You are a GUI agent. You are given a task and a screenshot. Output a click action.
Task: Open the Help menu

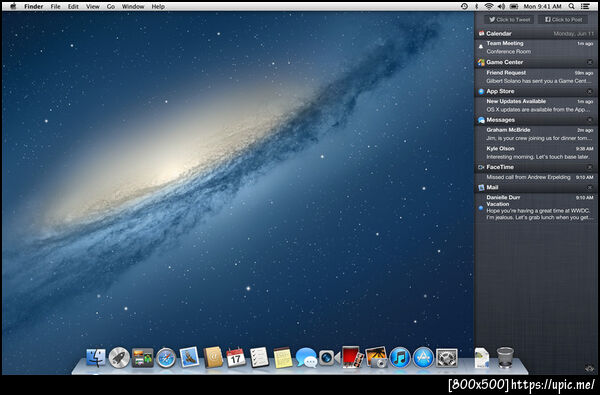click(158, 7)
